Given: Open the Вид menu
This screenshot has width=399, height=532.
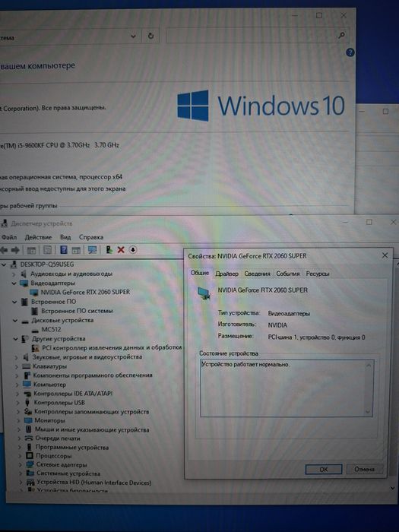Looking at the screenshot, I should (x=65, y=237).
